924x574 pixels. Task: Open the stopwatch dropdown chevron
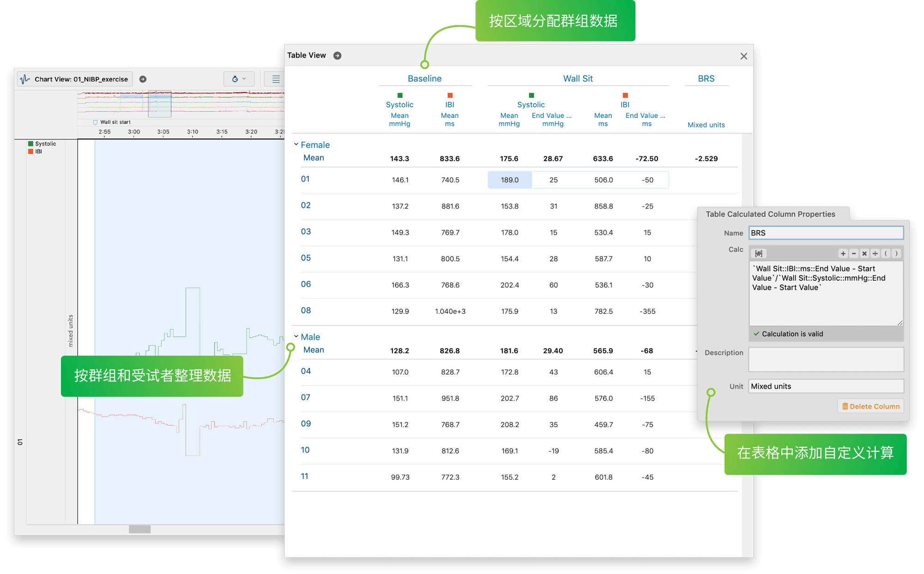tap(244, 79)
